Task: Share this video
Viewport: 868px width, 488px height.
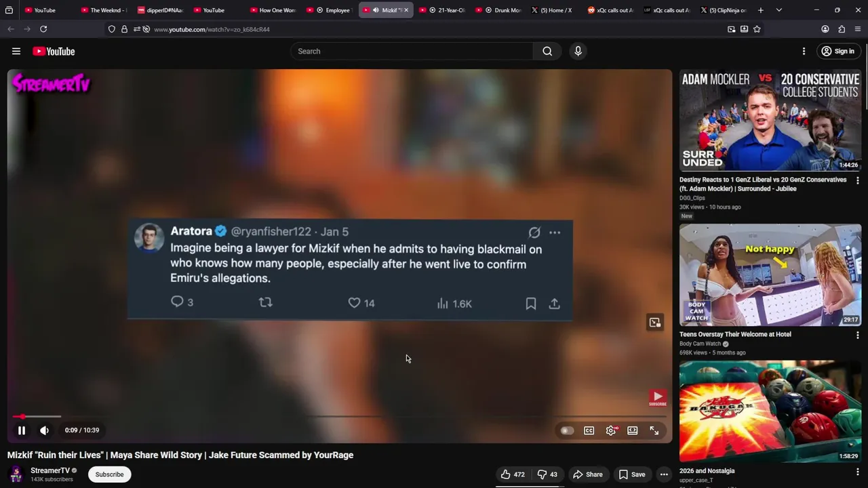Action: click(587, 474)
